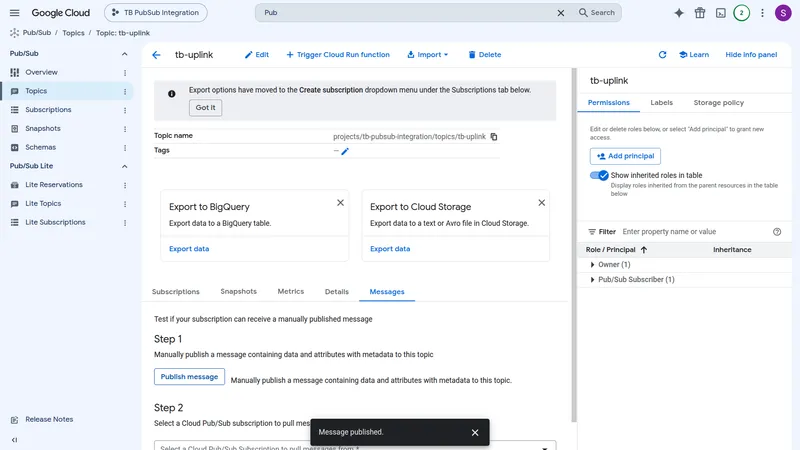
Task: Dismiss the Export to BigQuery card
Action: point(340,203)
